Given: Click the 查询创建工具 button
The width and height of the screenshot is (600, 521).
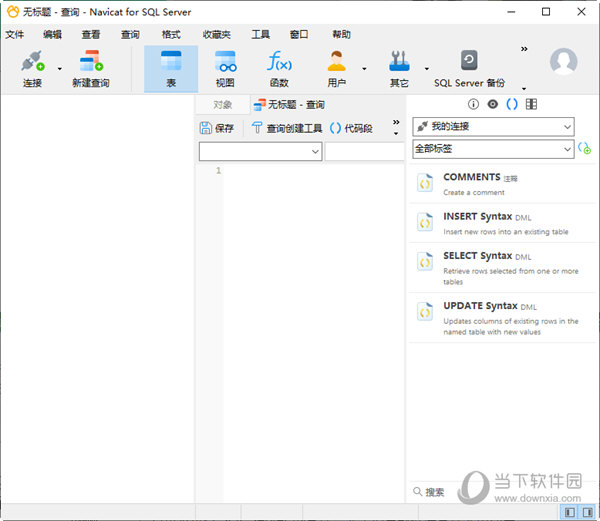Looking at the screenshot, I should [286, 128].
